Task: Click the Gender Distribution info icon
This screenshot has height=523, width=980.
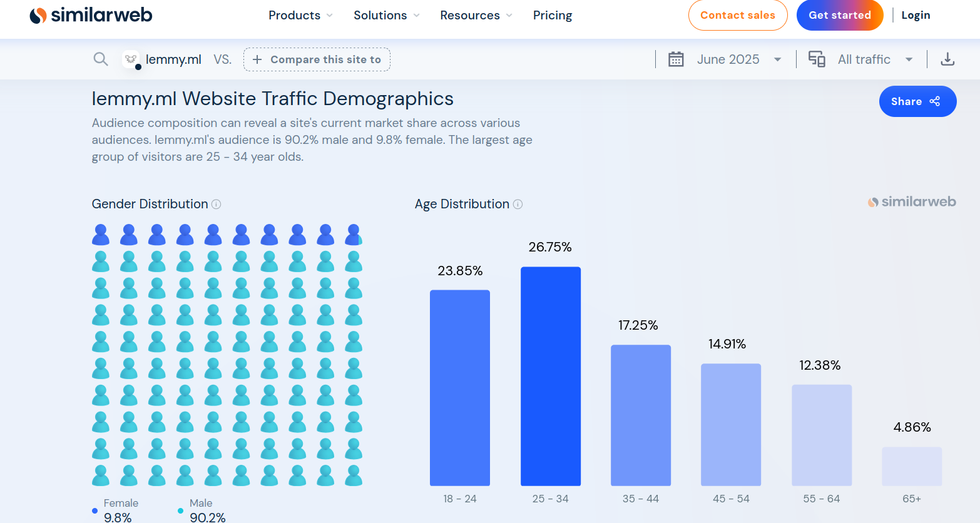Action: pyautogui.click(x=217, y=205)
